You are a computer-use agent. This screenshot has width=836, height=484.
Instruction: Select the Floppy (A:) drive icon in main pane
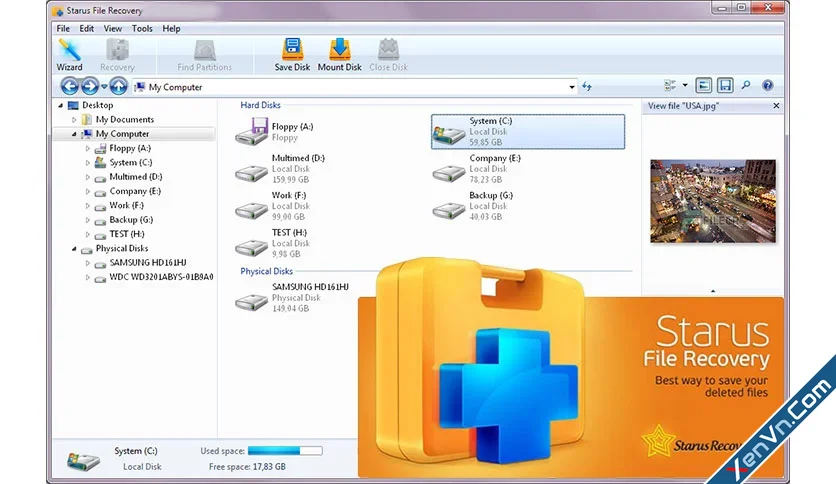coord(252,132)
